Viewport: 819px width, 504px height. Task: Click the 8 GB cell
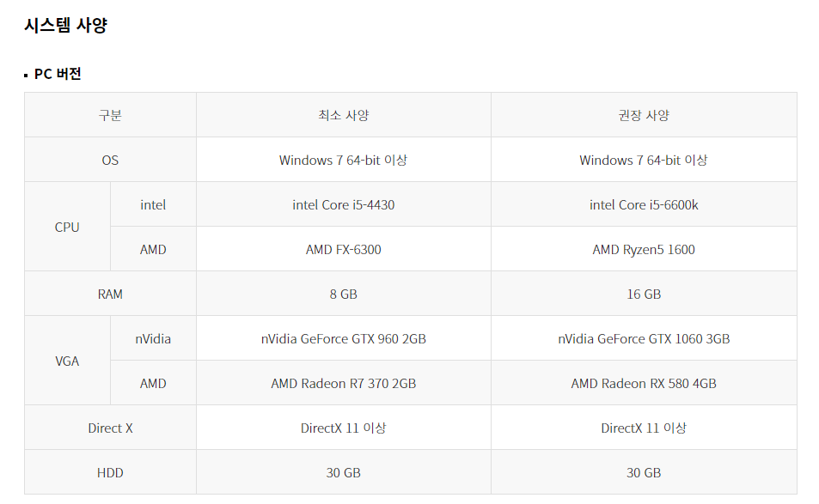(x=344, y=294)
